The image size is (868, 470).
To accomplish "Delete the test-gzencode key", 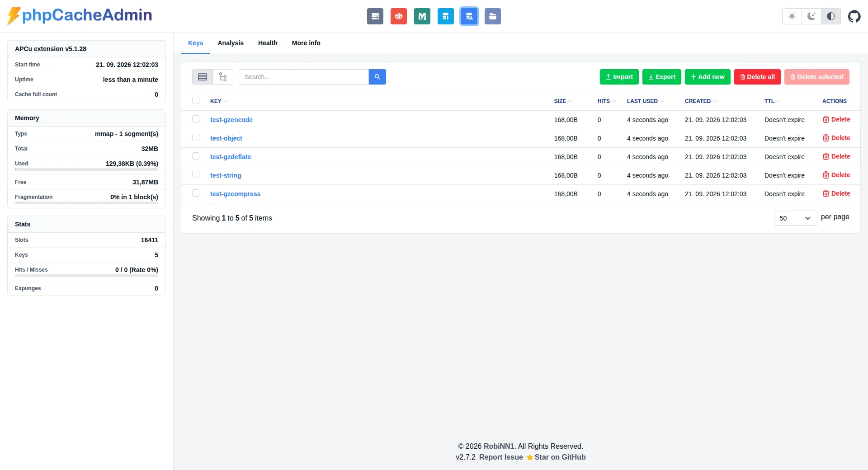I will tap(836, 119).
